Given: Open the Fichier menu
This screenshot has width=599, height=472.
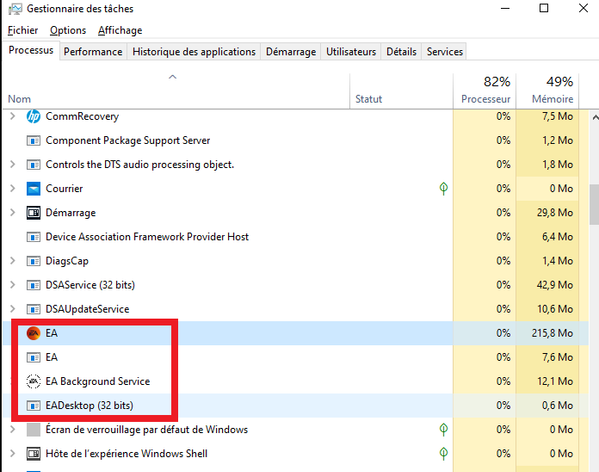Looking at the screenshot, I should tap(23, 30).
